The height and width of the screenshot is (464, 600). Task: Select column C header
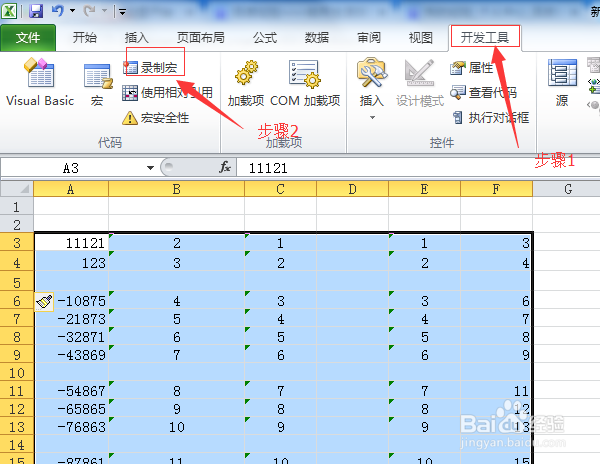[x=280, y=189]
